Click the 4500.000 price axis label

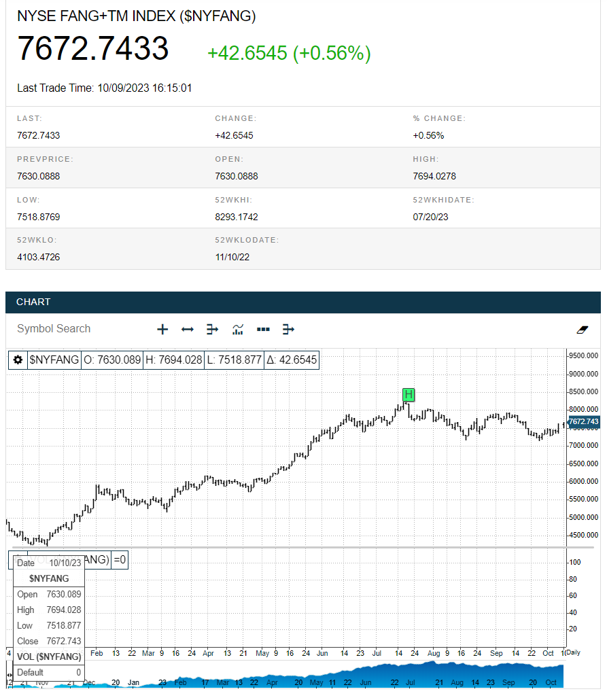point(583,536)
